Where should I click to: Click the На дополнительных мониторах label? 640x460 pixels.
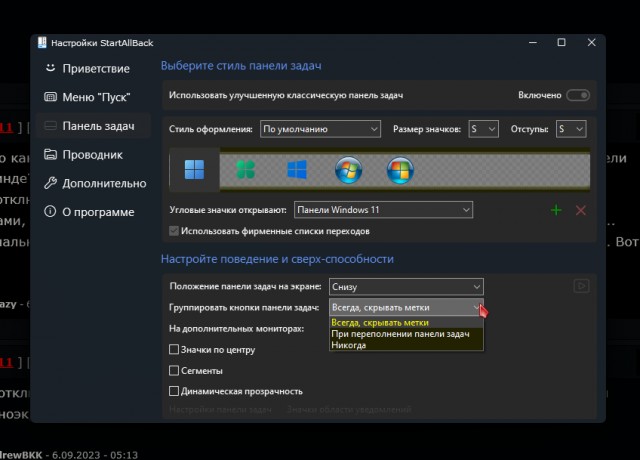236,329
